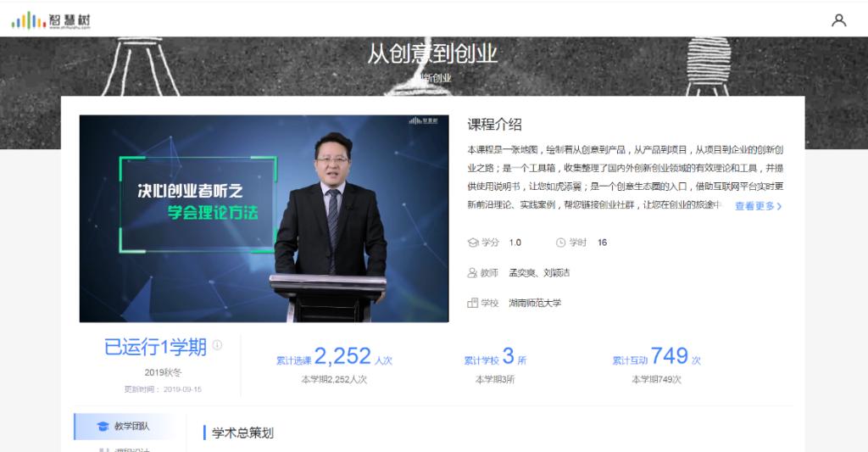Click school name 湖南师范大学
The width and height of the screenshot is (868, 452).
[x=535, y=303]
